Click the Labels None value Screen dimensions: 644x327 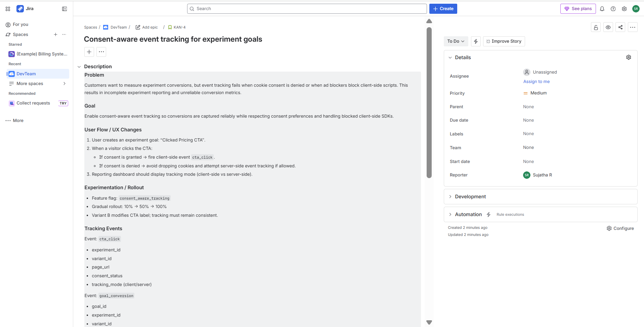point(528,134)
